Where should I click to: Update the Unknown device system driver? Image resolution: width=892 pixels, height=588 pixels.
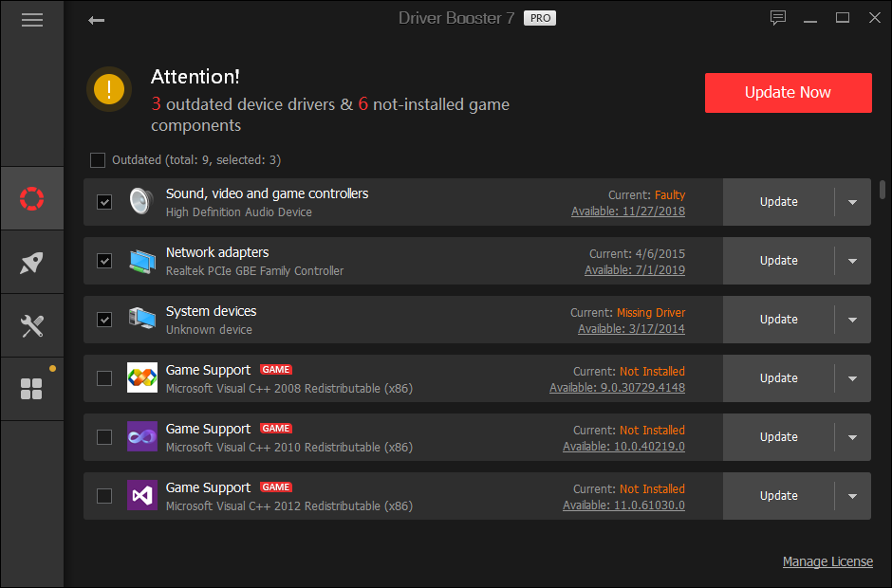(x=778, y=320)
